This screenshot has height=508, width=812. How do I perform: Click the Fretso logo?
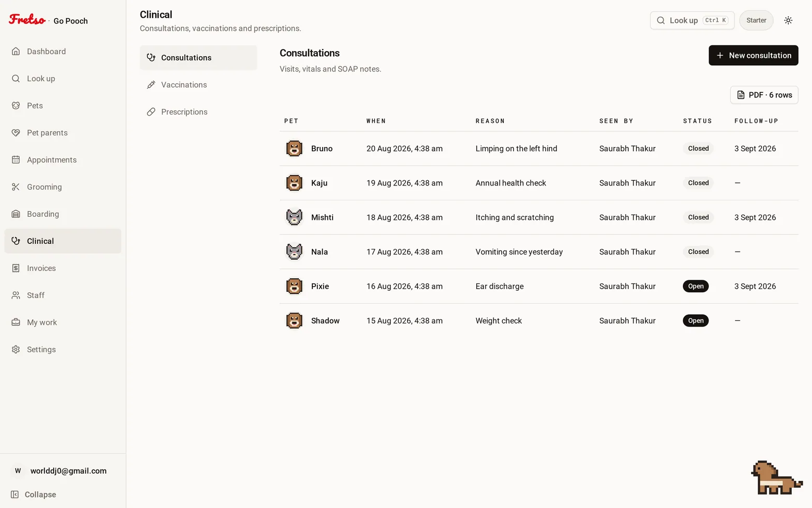coord(28,20)
